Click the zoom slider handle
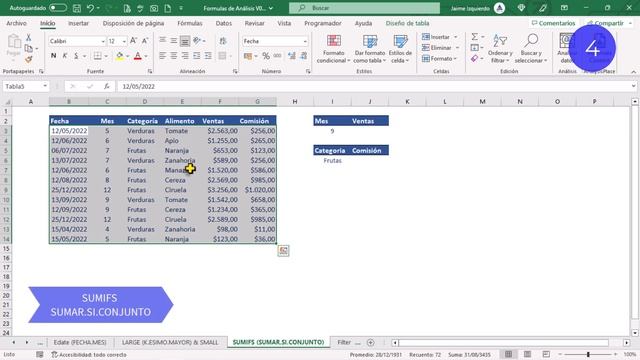The height and width of the screenshot is (360, 640). coord(588,354)
